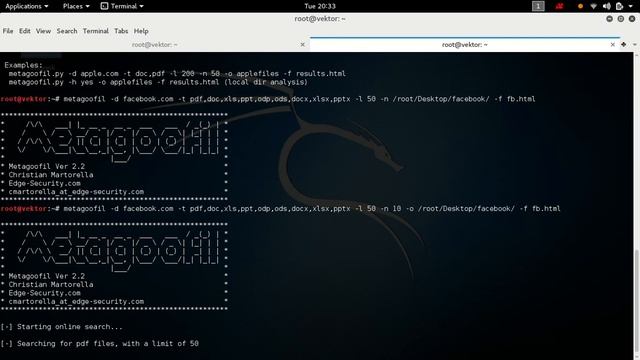Click 'Searching for pdf files' output line
This screenshot has height=360, width=640.
[99, 344]
